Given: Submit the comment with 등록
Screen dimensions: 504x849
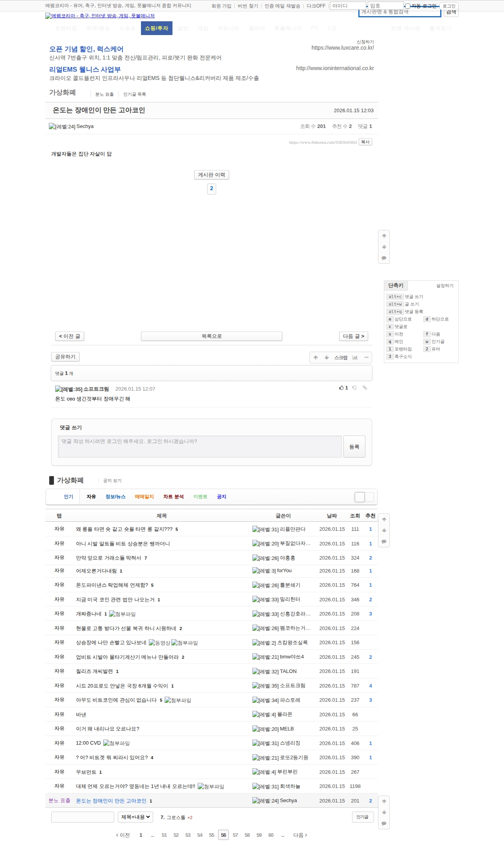Looking at the screenshot, I should coord(354,447).
